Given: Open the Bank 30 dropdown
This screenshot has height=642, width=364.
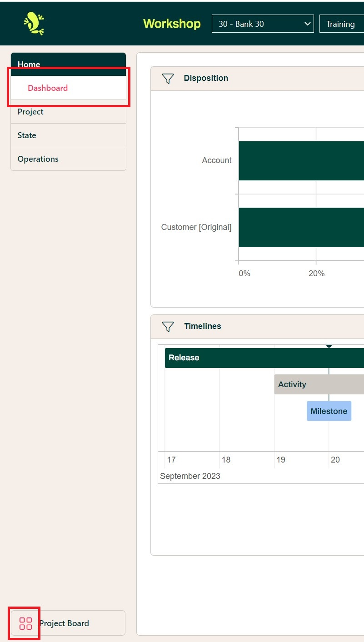Looking at the screenshot, I should 263,24.
